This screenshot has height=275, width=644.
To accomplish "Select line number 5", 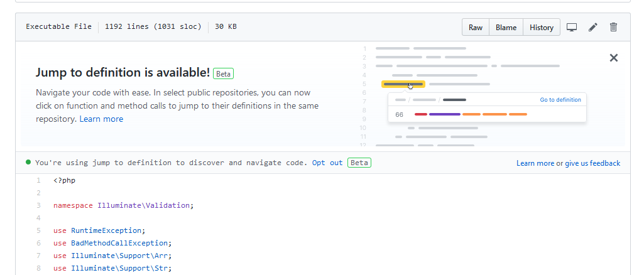I will (38, 230).
